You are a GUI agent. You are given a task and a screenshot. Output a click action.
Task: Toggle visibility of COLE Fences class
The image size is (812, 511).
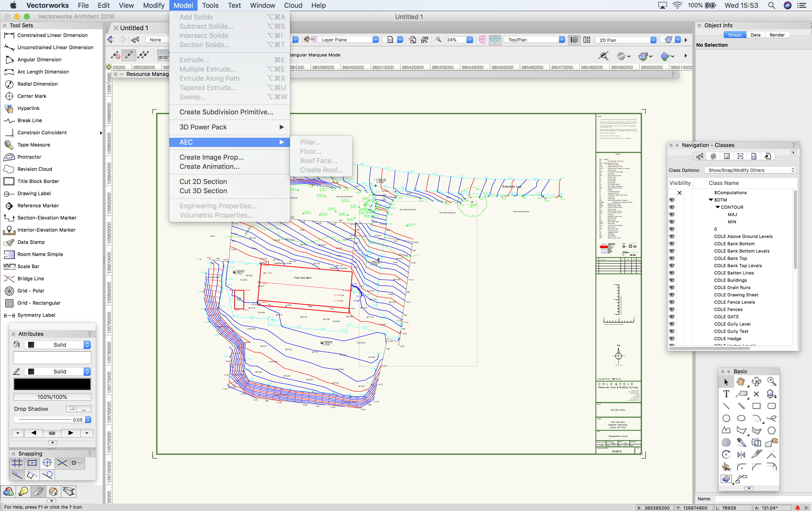[672, 309]
